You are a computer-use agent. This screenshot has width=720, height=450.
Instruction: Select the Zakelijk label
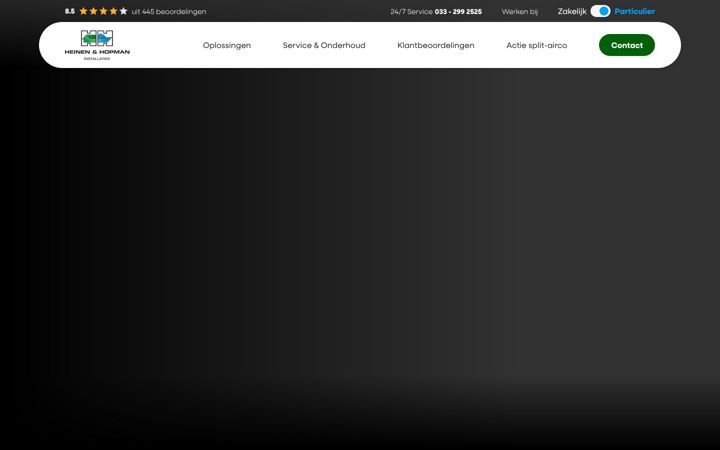coord(572,11)
